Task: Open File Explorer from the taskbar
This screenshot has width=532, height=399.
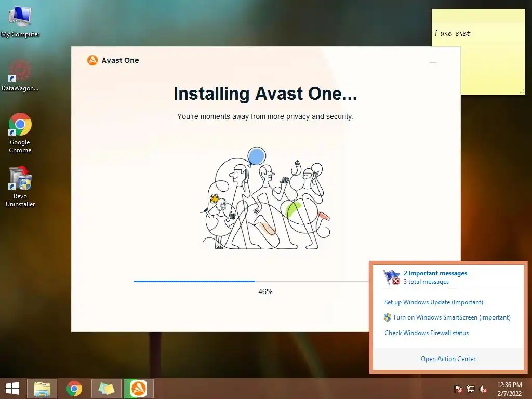Action: [x=42, y=389]
